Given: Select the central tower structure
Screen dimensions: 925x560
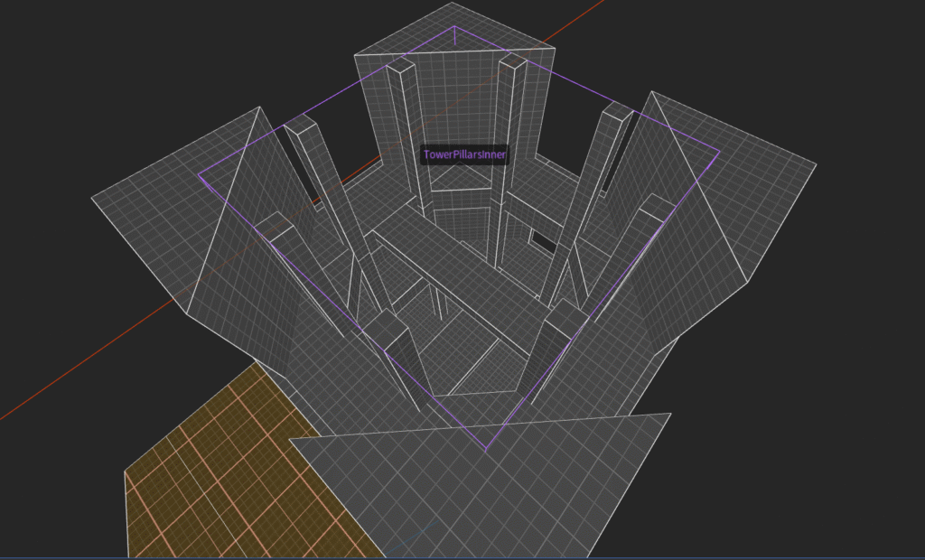Looking at the screenshot, I should click(452, 108).
